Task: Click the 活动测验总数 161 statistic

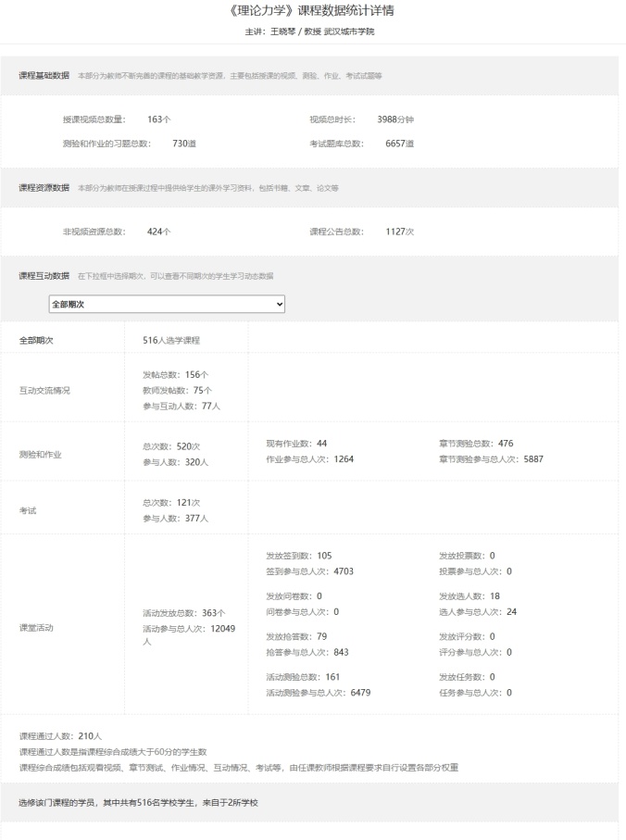Action: [x=303, y=677]
